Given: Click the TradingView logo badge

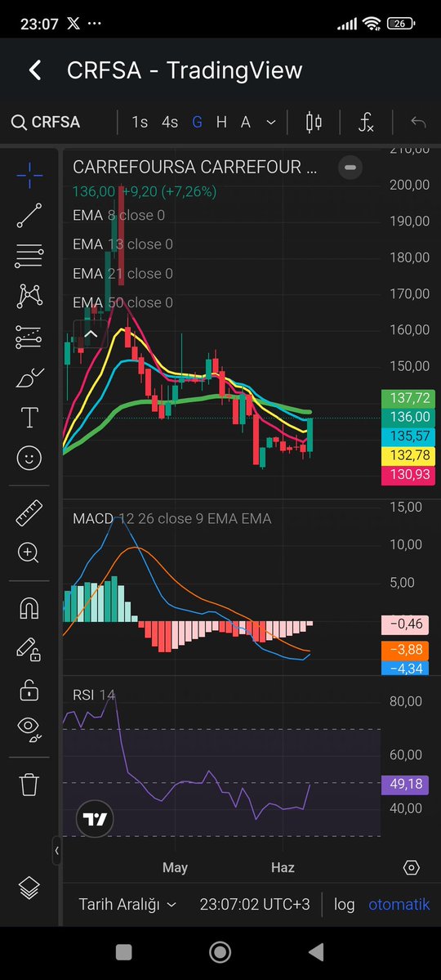Looking at the screenshot, I should tap(94, 819).
